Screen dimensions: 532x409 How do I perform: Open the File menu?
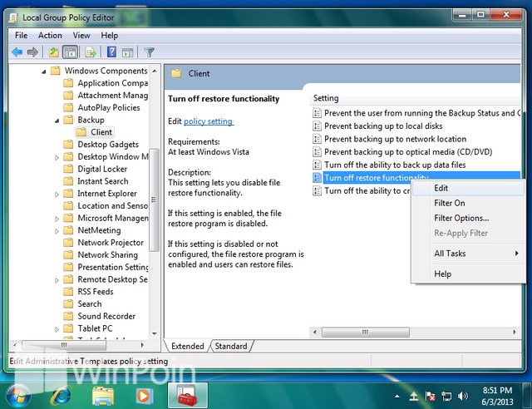[x=21, y=35]
